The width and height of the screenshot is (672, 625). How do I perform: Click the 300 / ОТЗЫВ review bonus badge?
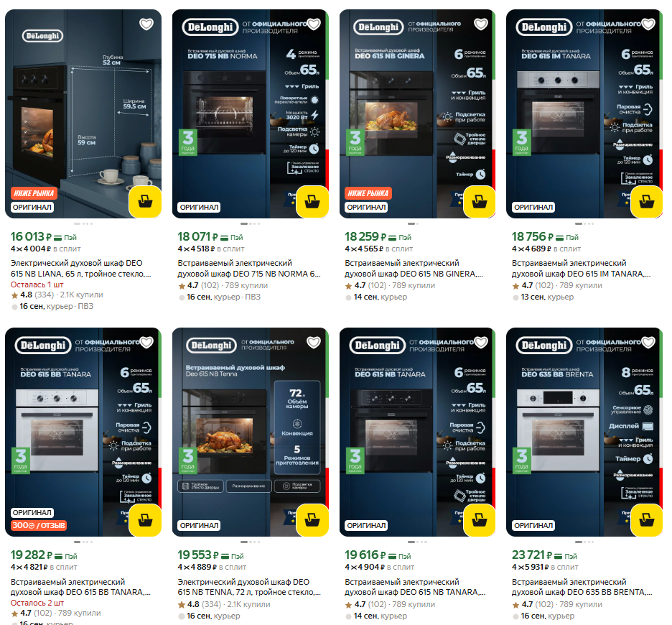click(x=39, y=525)
